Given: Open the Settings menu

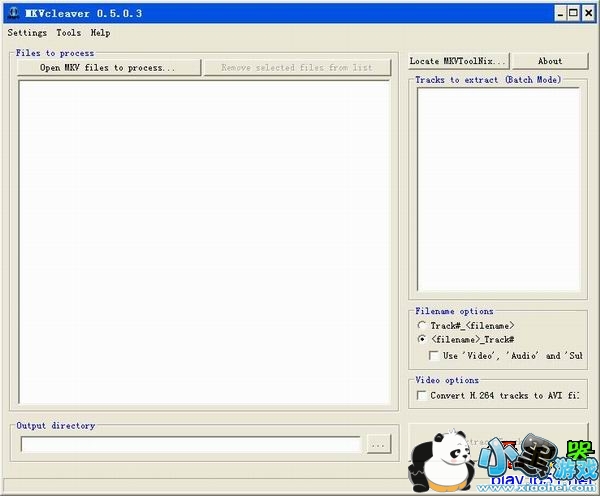Looking at the screenshot, I should 27,33.
